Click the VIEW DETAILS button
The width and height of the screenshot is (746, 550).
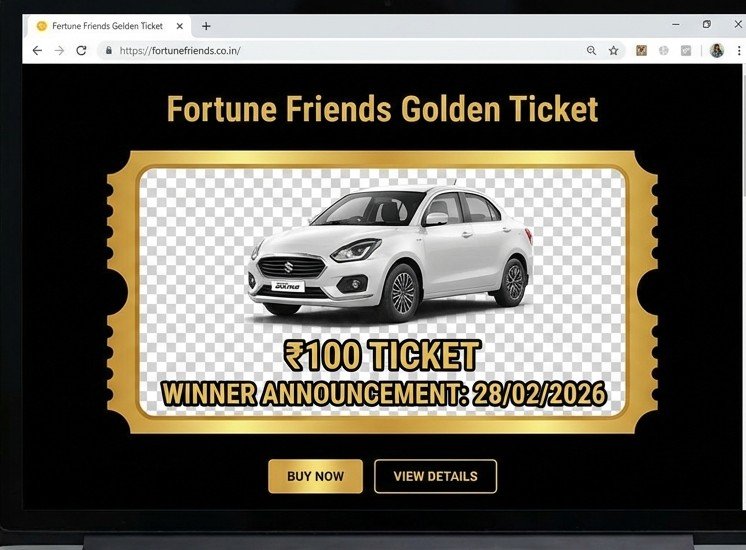click(x=435, y=476)
